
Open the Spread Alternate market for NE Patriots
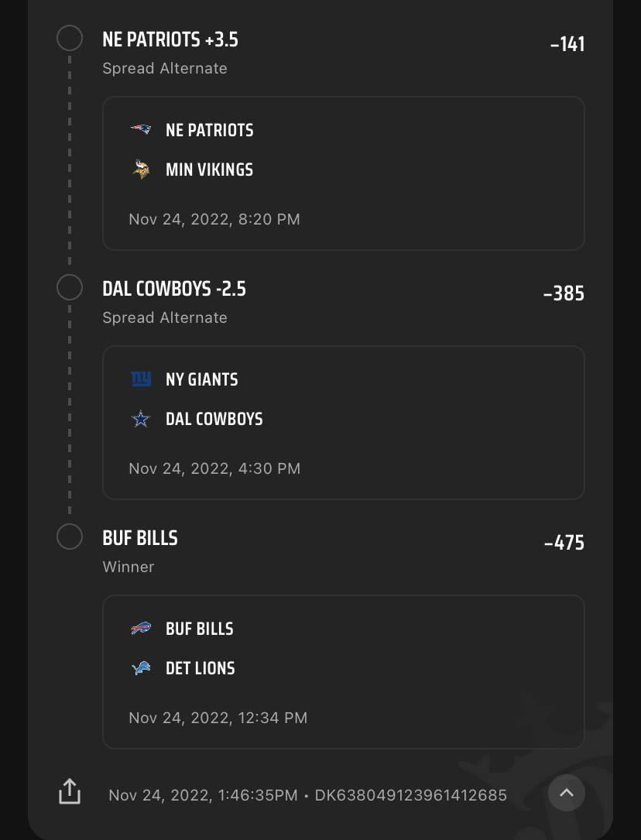point(164,68)
